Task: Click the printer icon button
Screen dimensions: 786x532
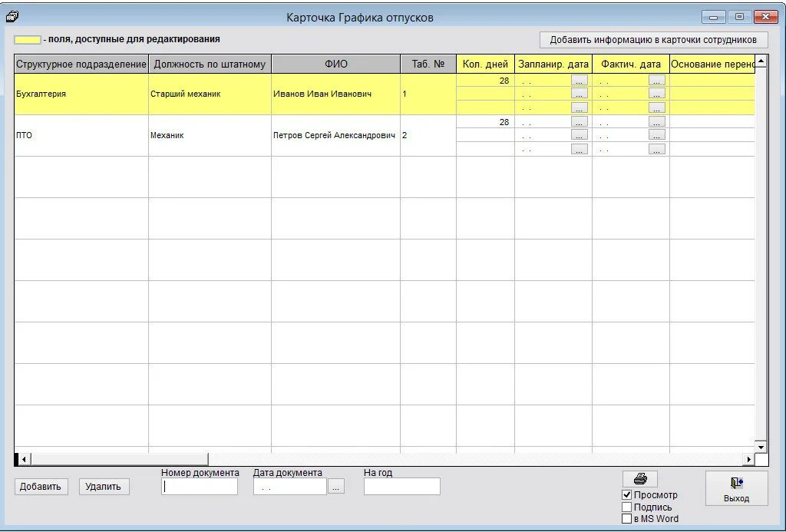Action: tap(640, 479)
